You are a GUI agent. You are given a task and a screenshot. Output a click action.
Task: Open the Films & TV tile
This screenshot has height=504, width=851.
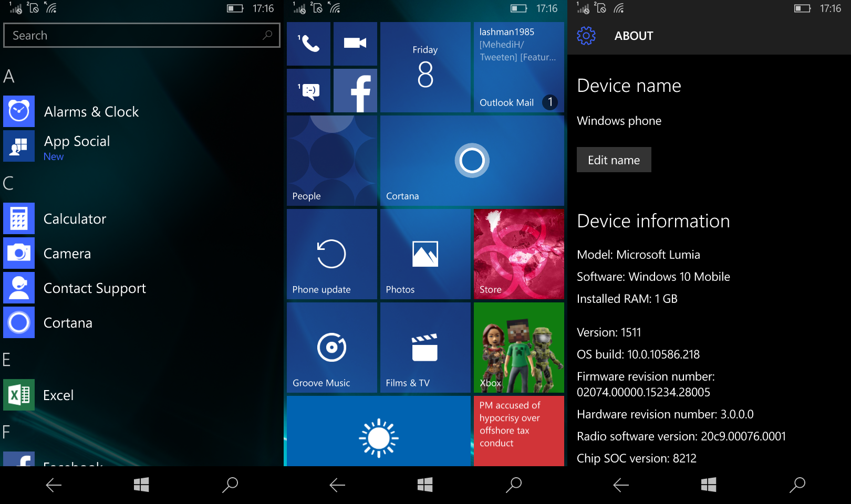pos(425,348)
